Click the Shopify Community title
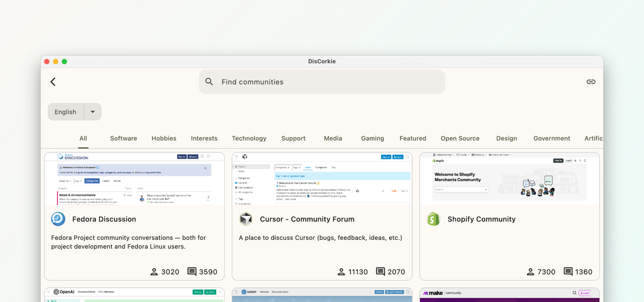 click(x=481, y=219)
